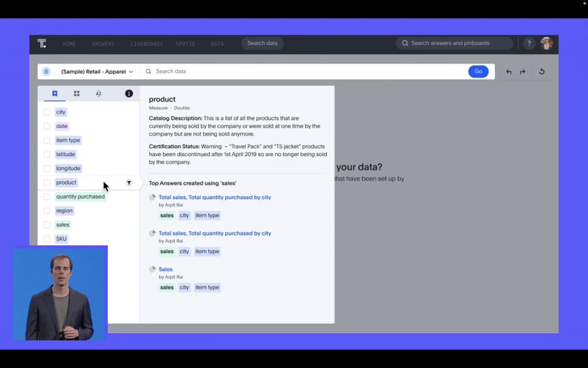Check the sales column checkbox
The width and height of the screenshot is (588, 368).
47,225
